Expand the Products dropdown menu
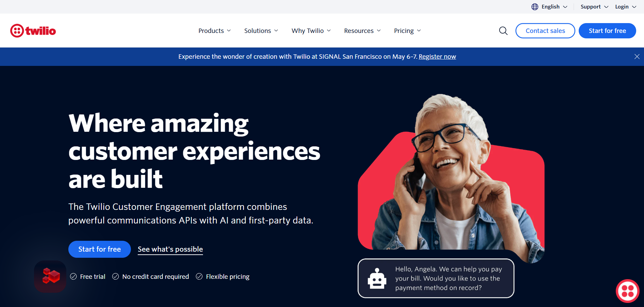Image resolution: width=644 pixels, height=307 pixels. (215, 31)
